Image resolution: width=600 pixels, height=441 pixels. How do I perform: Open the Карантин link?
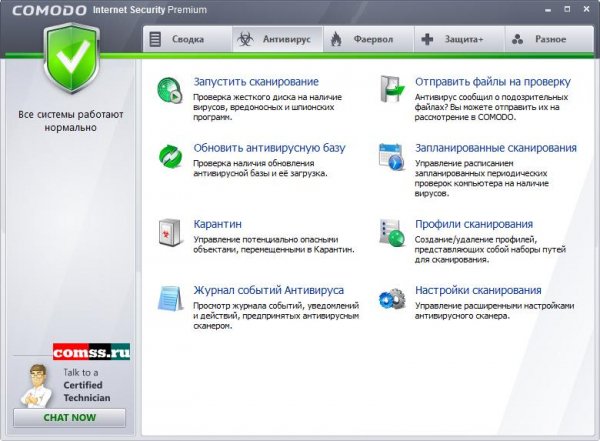(x=217, y=224)
